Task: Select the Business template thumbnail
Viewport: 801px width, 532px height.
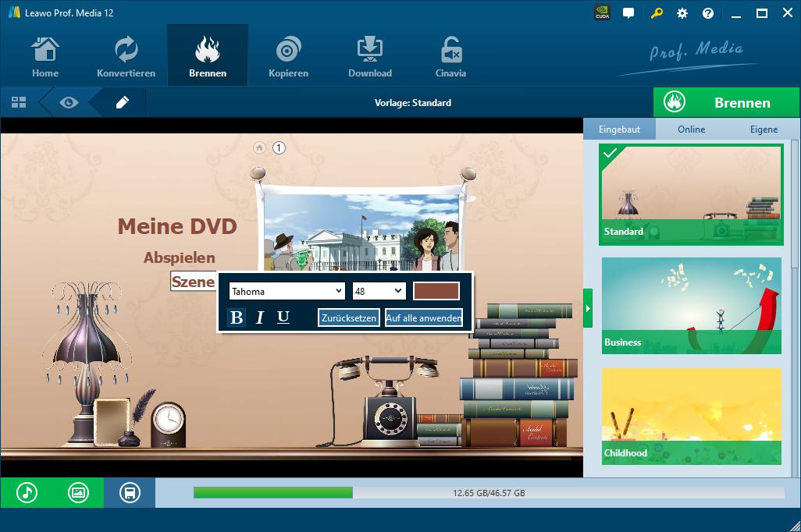Action: [x=691, y=305]
